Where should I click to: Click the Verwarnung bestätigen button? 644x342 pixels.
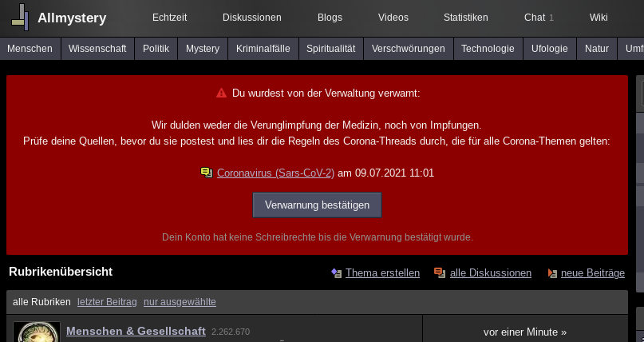pos(317,205)
